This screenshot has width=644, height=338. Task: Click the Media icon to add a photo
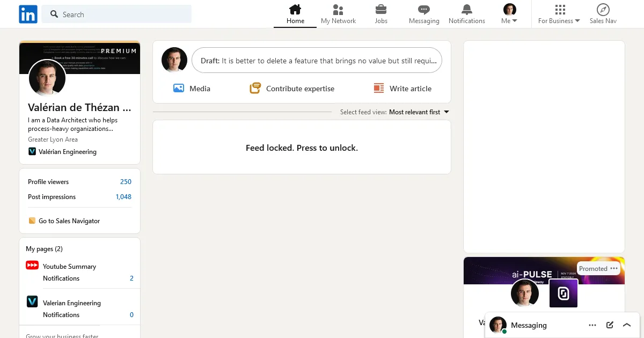[x=178, y=88]
